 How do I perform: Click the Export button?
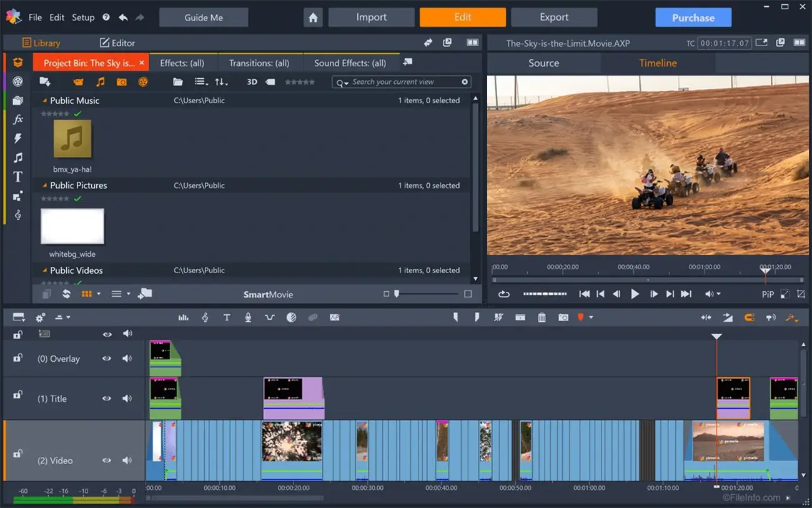coord(553,17)
